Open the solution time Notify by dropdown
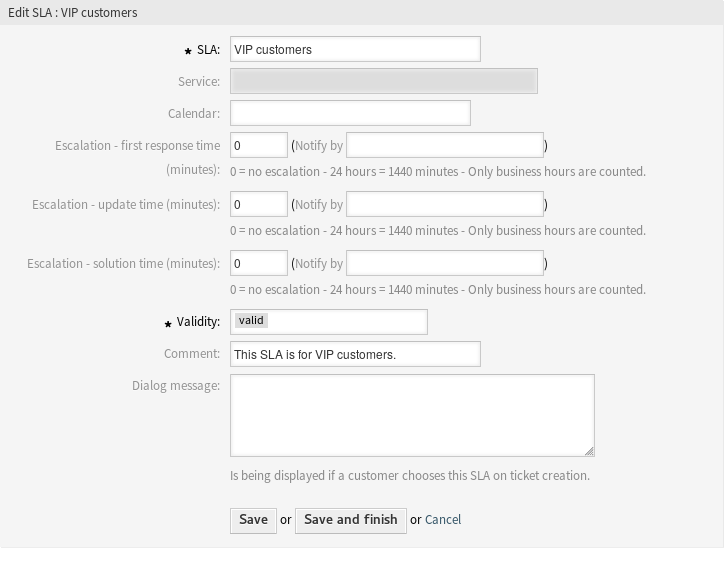Viewport: 725px width, 561px height. pyautogui.click(x=445, y=263)
